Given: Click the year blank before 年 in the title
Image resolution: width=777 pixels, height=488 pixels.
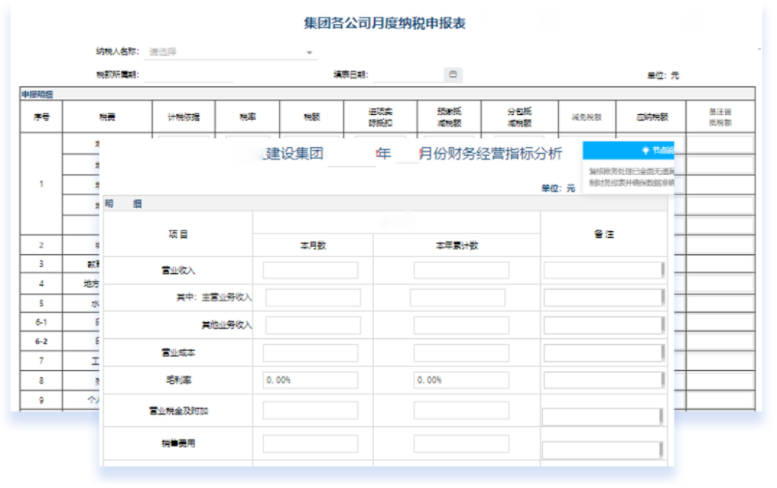Looking at the screenshot, I should (350, 154).
